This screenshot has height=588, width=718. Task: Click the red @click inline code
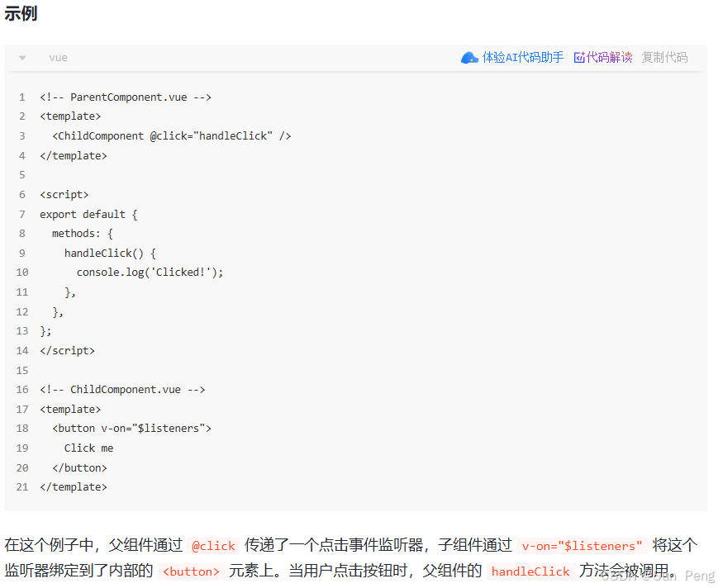tap(213, 546)
